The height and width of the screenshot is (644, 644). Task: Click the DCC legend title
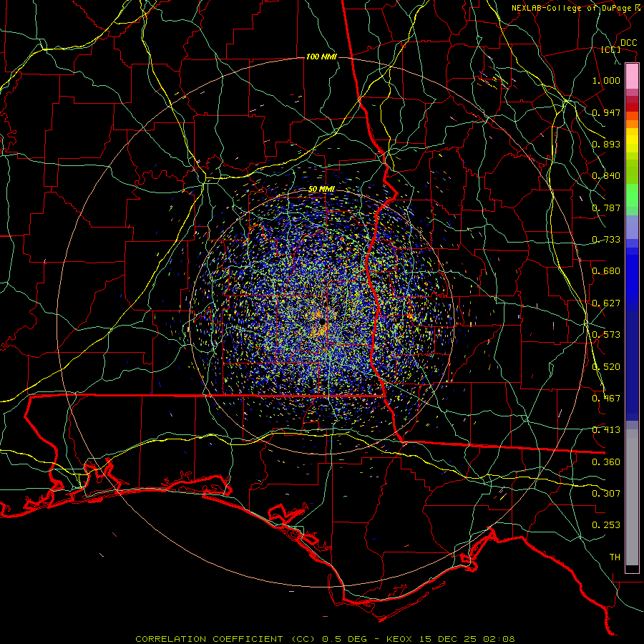(628, 43)
